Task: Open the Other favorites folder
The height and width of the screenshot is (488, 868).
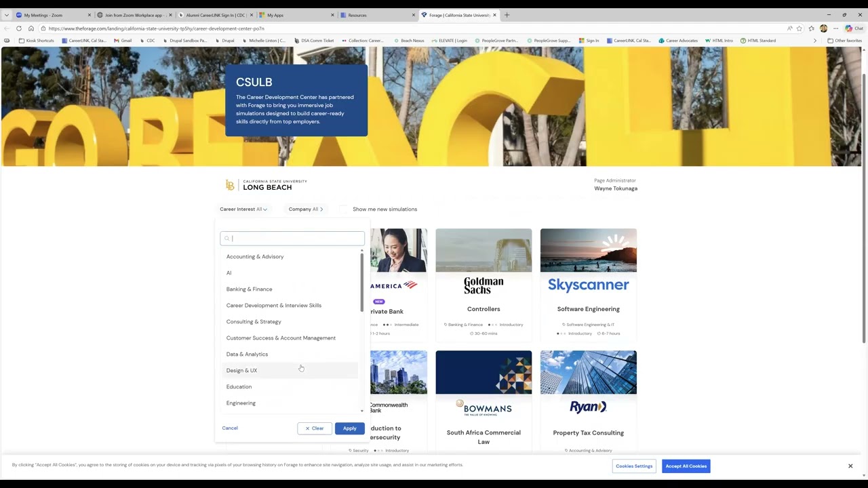Action: click(845, 41)
